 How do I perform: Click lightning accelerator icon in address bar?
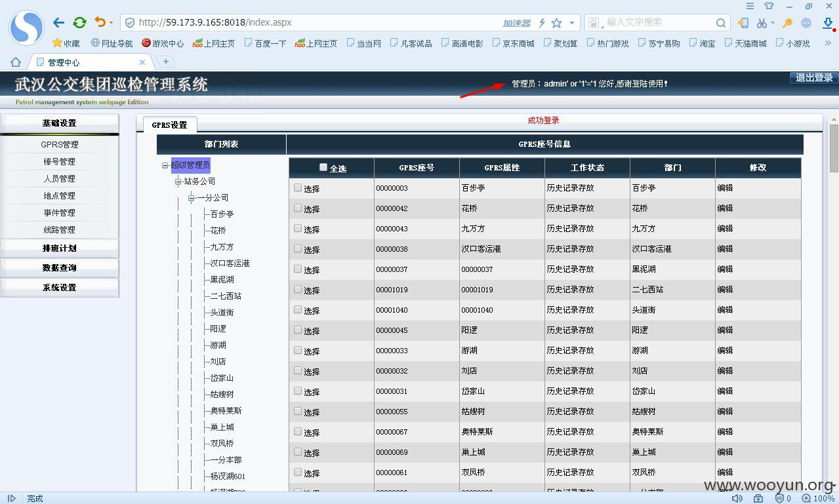coord(542,23)
